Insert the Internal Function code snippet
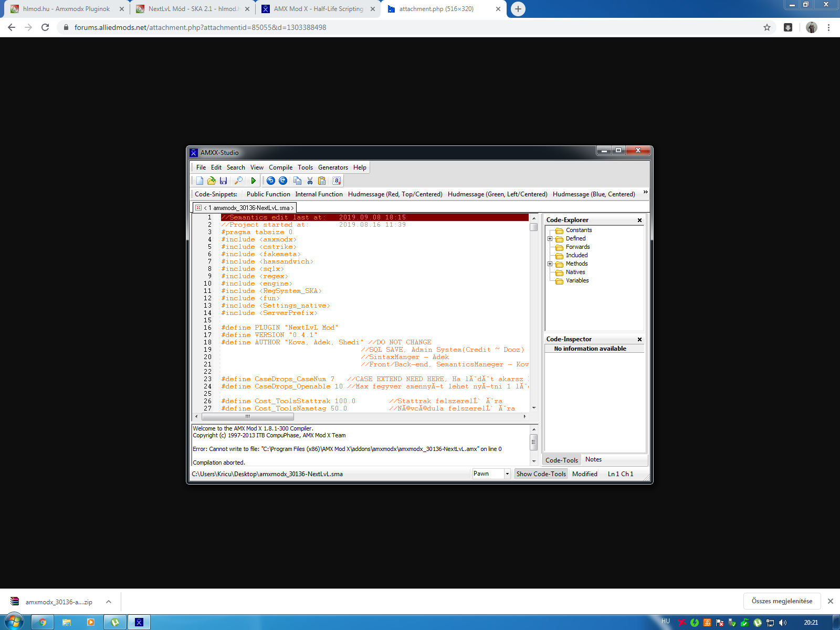 (x=319, y=194)
